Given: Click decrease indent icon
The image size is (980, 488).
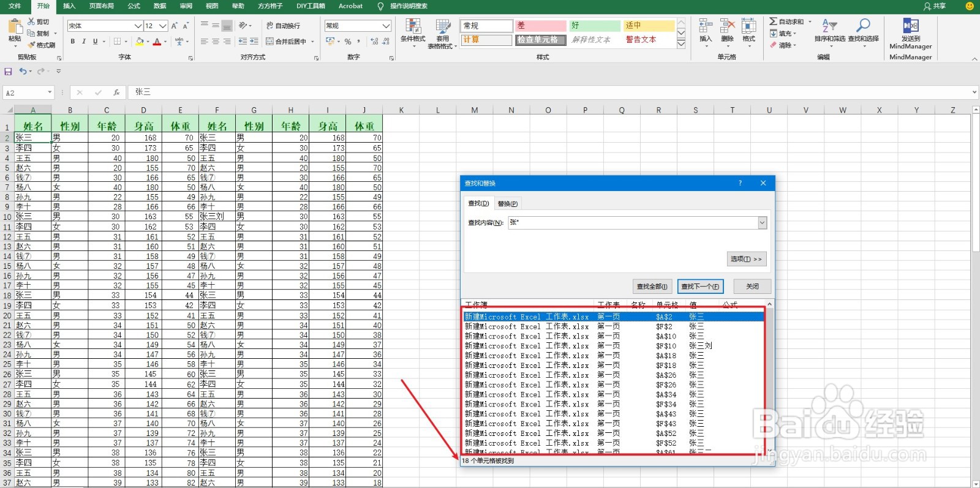Looking at the screenshot, I should coord(243,42).
